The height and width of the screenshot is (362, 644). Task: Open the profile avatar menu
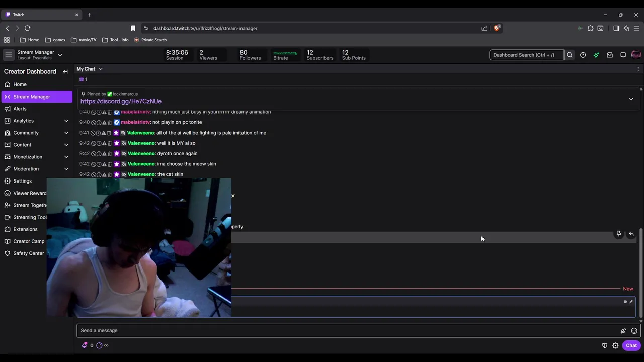(x=636, y=55)
